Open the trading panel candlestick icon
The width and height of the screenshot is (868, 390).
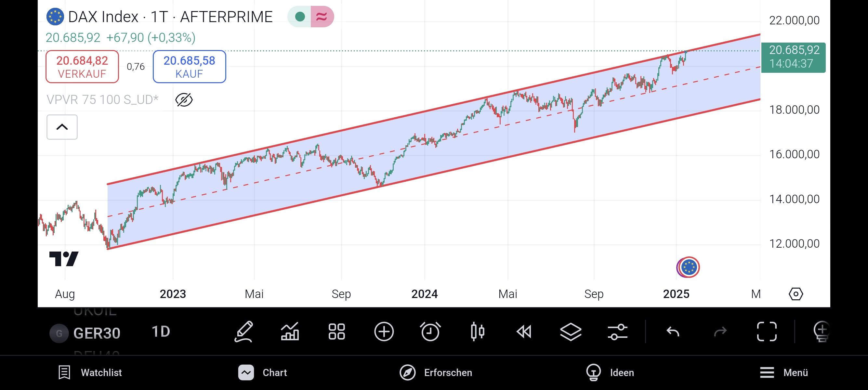click(x=478, y=332)
